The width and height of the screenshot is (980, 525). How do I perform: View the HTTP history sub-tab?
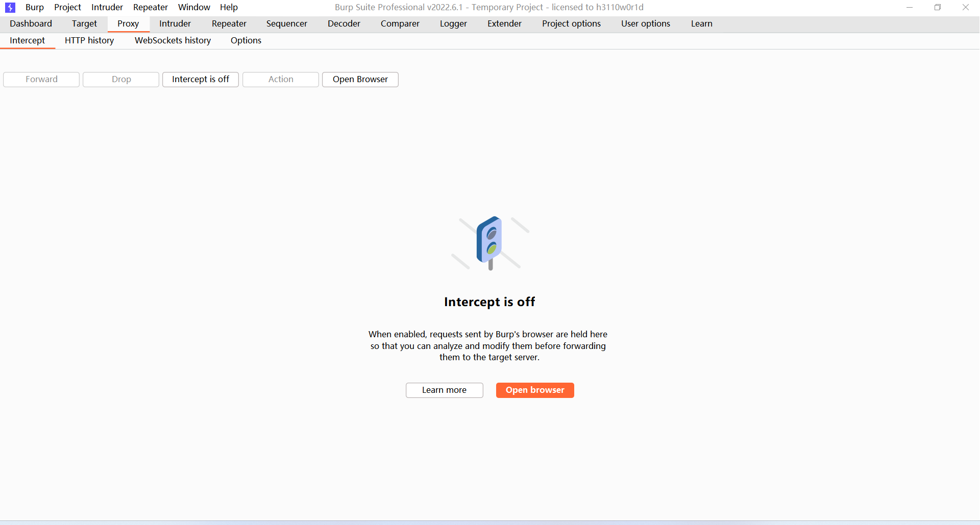pos(89,40)
